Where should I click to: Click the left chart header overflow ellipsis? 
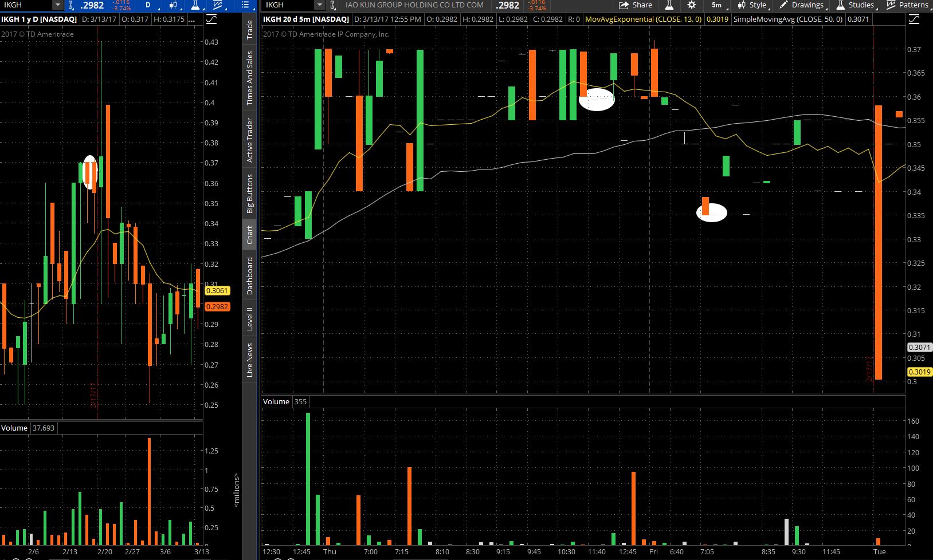(x=191, y=19)
